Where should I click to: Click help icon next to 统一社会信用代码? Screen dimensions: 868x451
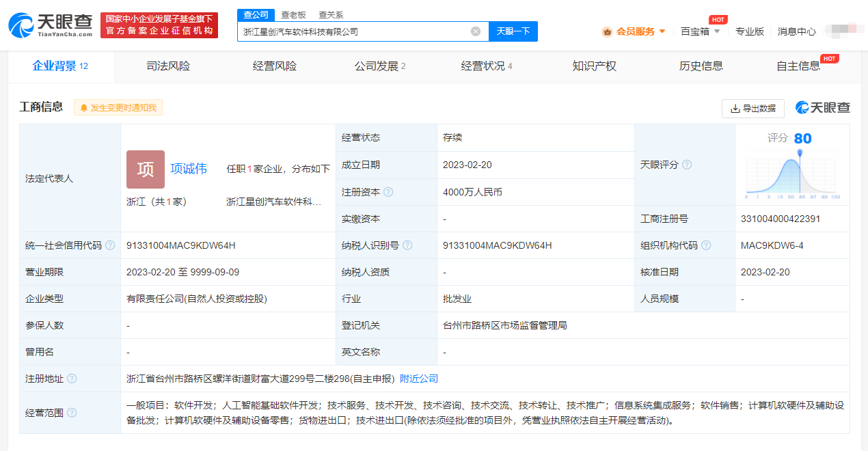(110, 246)
